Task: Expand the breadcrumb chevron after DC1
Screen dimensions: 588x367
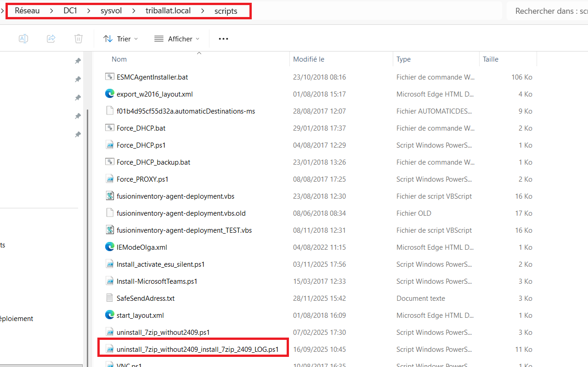Action: point(88,11)
